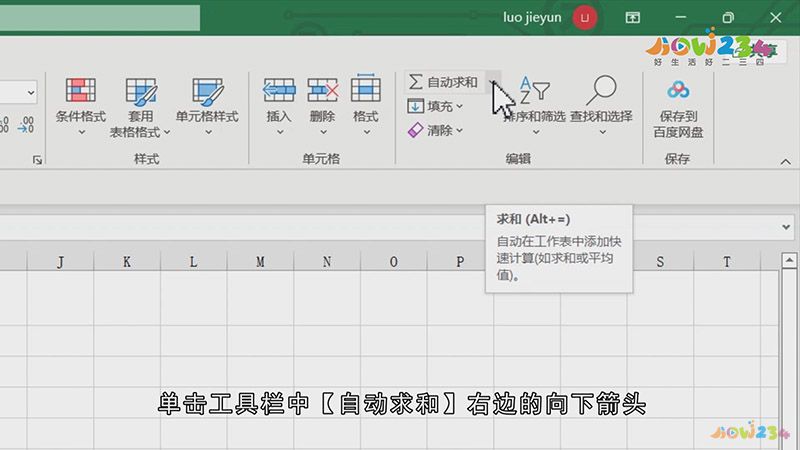Click the Clear (清除) eraser icon

[x=415, y=130]
